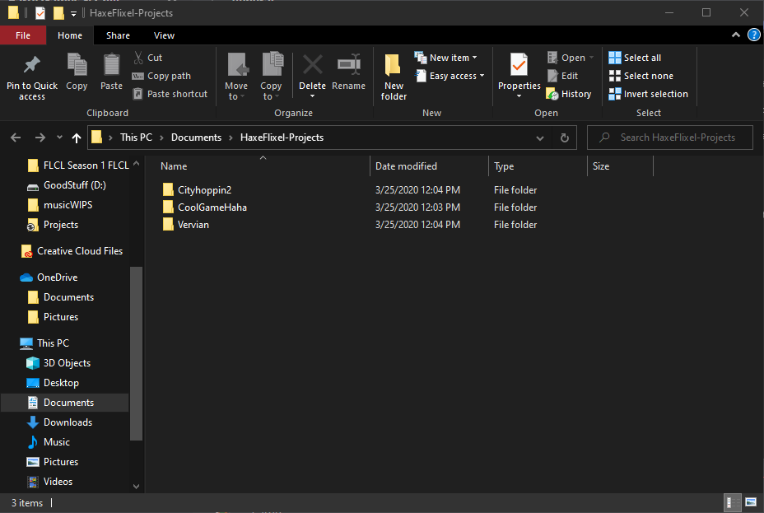Refresh the current folder

(564, 138)
